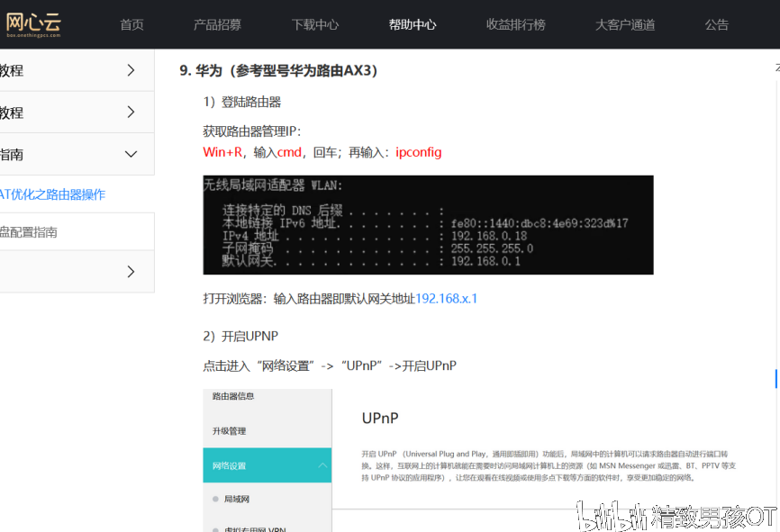The image size is (780, 532).
Task: Expand the topmost 教程 sidebar row chevron
Action: pyautogui.click(x=131, y=70)
